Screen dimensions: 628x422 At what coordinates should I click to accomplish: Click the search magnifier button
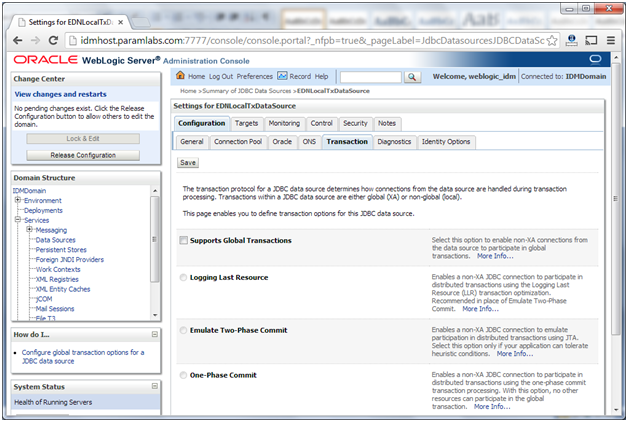412,77
